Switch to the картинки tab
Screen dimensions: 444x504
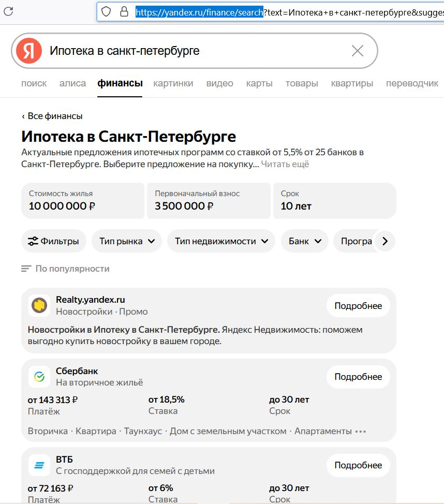coord(173,83)
